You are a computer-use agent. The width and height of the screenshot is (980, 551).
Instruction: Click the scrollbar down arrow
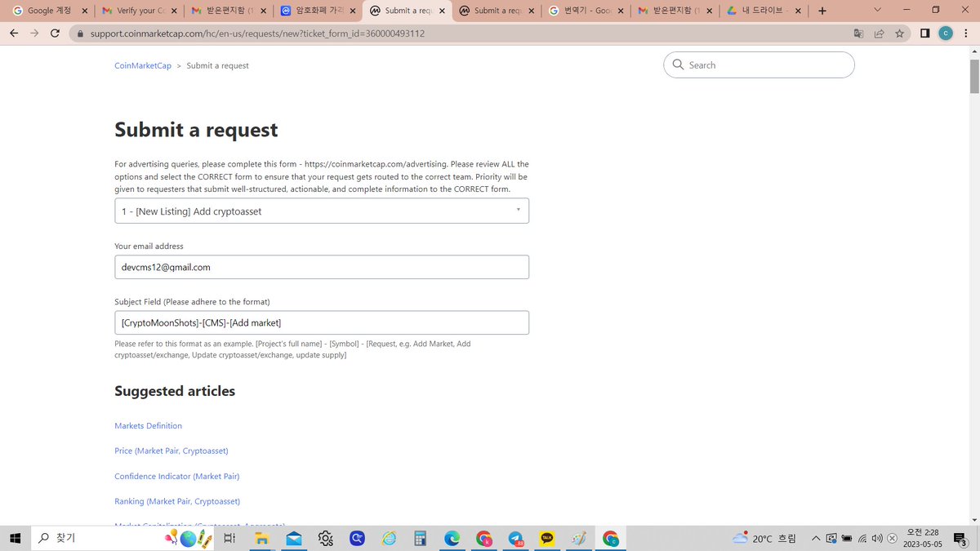pyautogui.click(x=974, y=520)
